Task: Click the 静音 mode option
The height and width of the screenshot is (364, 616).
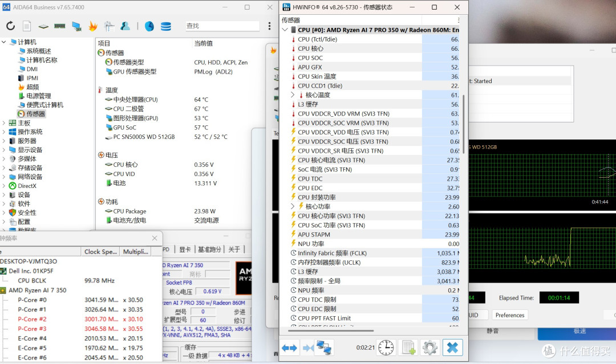Action: [493, 331]
